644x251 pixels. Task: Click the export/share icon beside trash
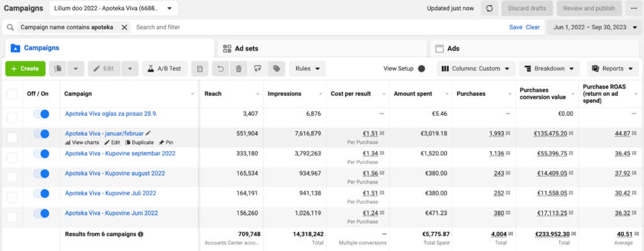[x=257, y=69]
